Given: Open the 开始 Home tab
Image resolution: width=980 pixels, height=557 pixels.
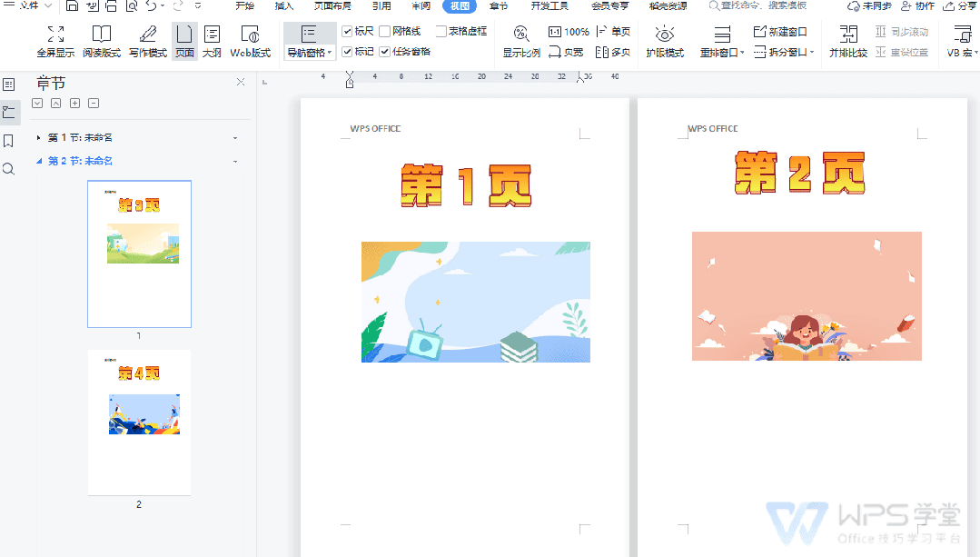Looking at the screenshot, I should [x=245, y=6].
